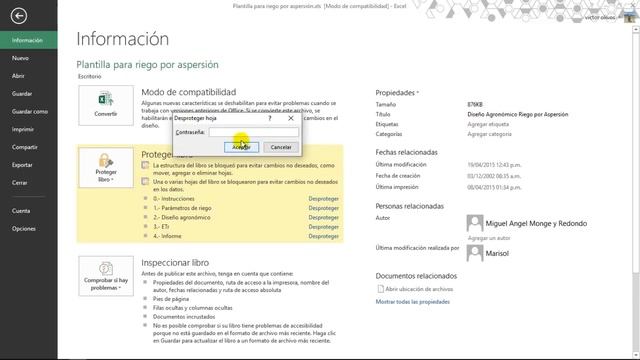Click the Marisol avatar icon
The height and width of the screenshot is (360, 640).
[x=475, y=253]
